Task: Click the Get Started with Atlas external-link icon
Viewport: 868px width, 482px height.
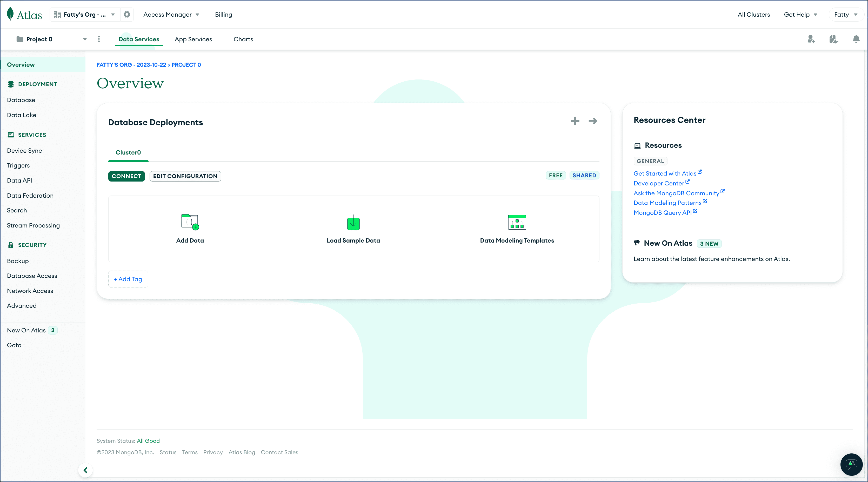Action: click(700, 172)
